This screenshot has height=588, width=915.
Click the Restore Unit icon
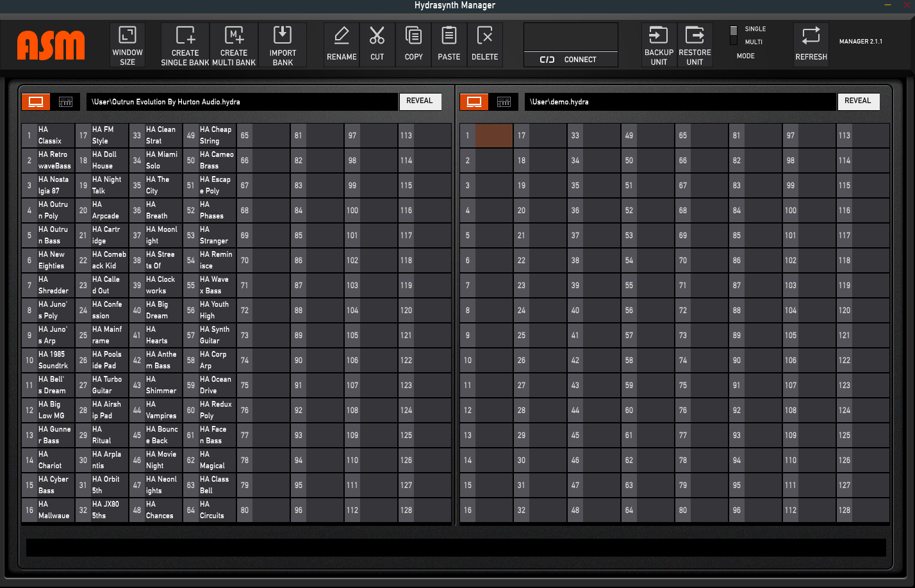coord(695,45)
